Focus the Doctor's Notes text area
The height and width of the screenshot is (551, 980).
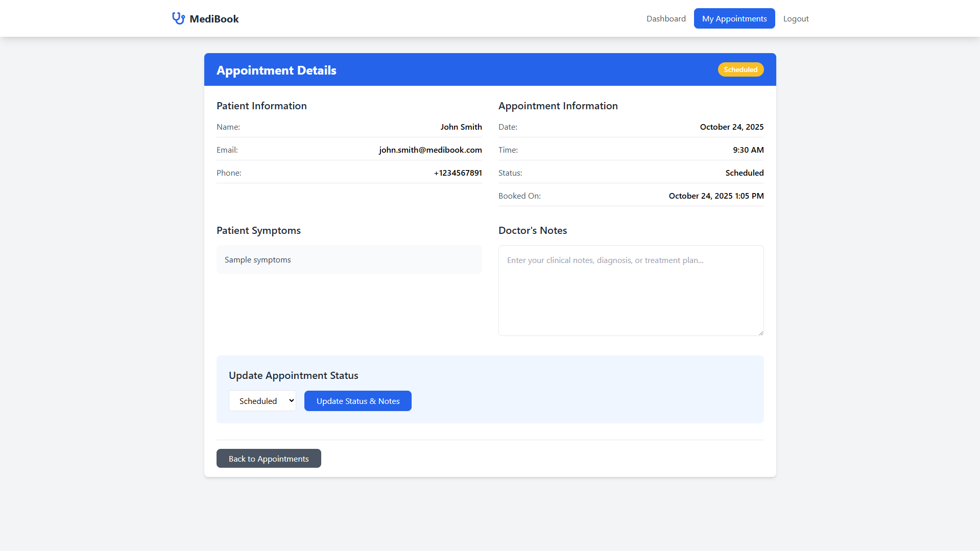click(631, 290)
